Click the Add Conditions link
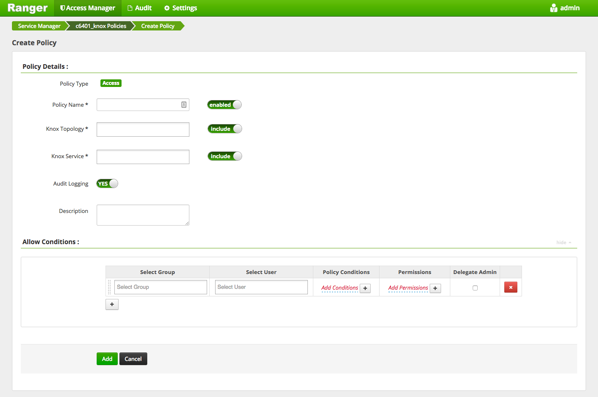The width and height of the screenshot is (598, 398). pyautogui.click(x=339, y=288)
